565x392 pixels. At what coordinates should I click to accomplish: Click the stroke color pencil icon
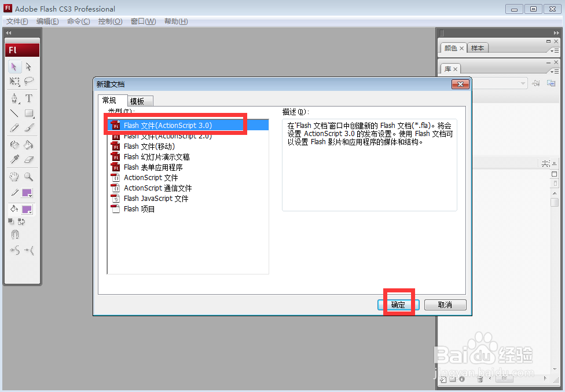tap(14, 193)
